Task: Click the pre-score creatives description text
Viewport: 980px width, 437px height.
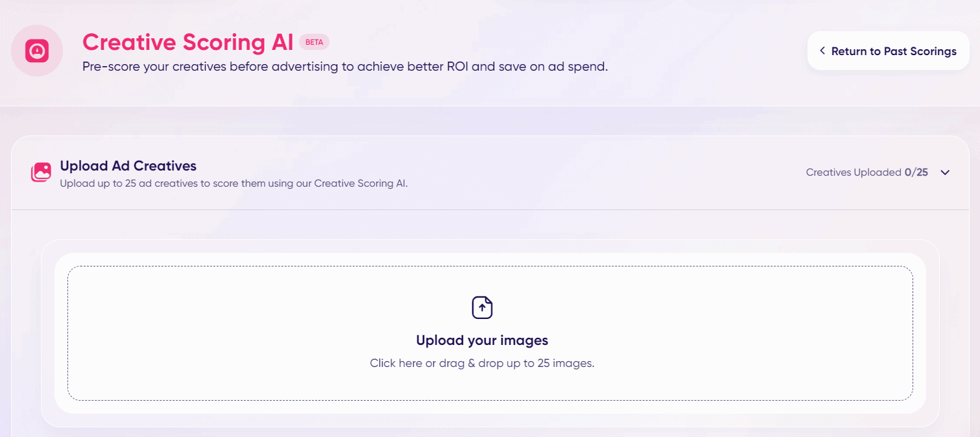Action: click(344, 65)
